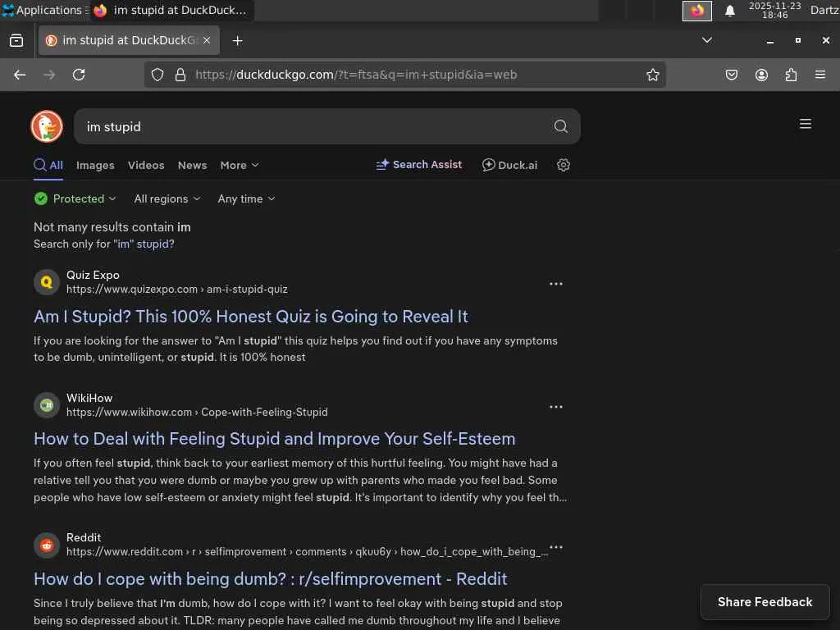
Task: Open Firefox View tab overview icon
Action: click(x=16, y=41)
